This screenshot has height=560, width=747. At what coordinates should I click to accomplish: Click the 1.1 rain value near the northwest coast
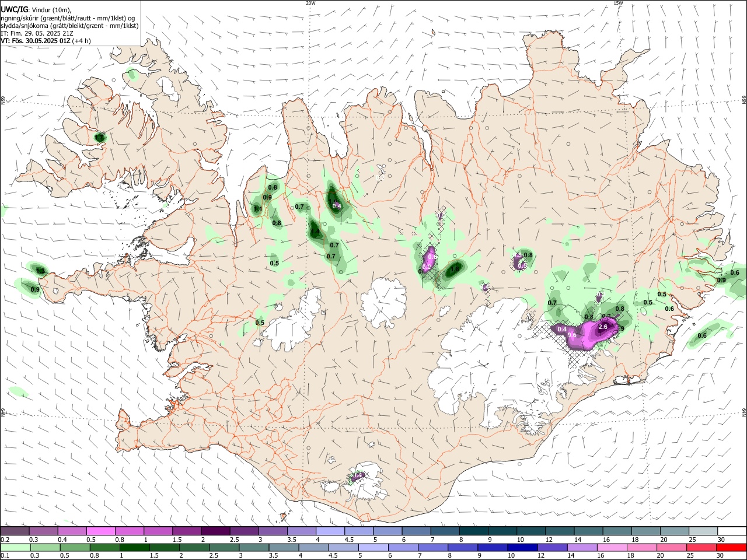(257, 209)
